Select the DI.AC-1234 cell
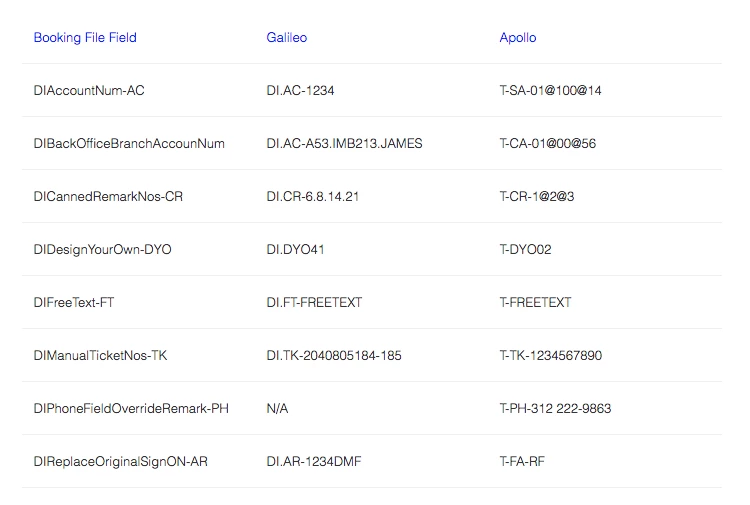Viewport: 750px width, 505px height. [300, 90]
